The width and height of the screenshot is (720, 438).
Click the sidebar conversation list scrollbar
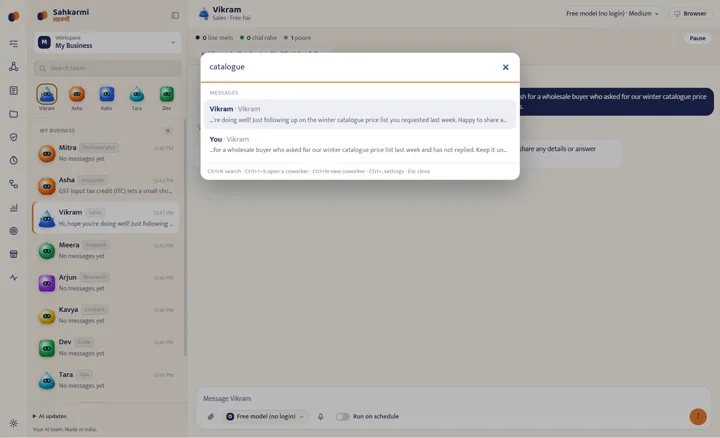185,237
